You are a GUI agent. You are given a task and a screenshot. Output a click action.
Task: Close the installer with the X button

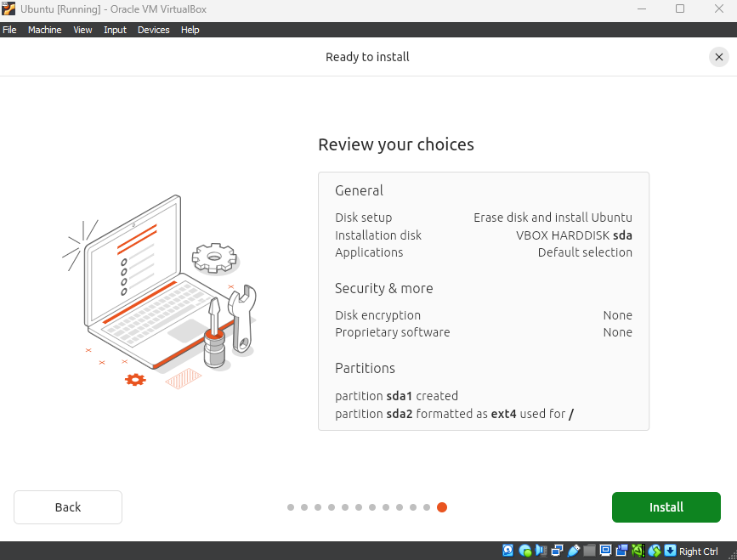719,57
